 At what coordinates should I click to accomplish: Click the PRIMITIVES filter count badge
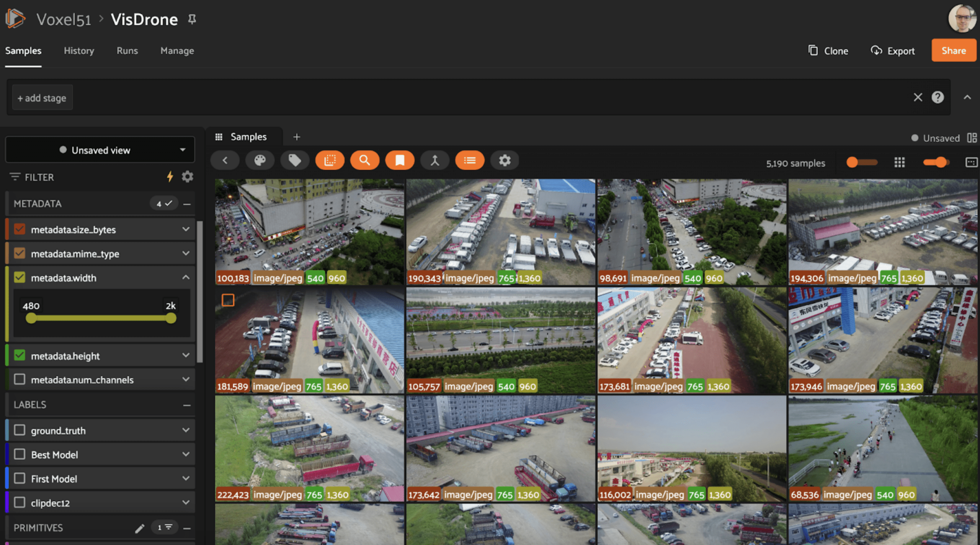pyautogui.click(x=165, y=527)
